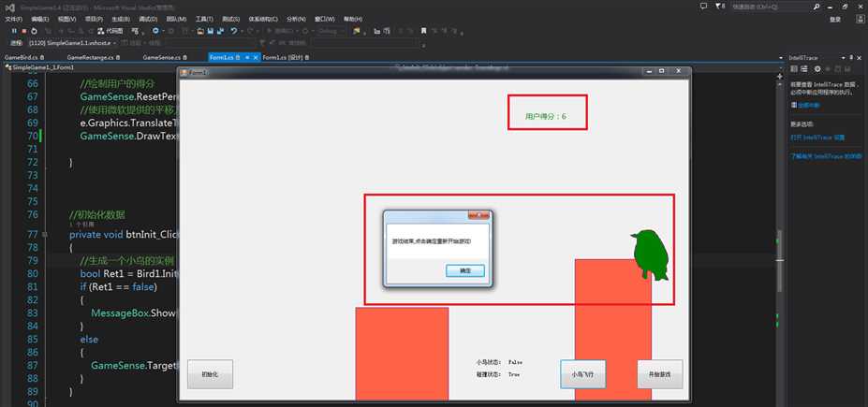Toggle auto-hide pin on IntelliTrace panel
The width and height of the screenshot is (868, 407).
pyautogui.click(x=851, y=57)
